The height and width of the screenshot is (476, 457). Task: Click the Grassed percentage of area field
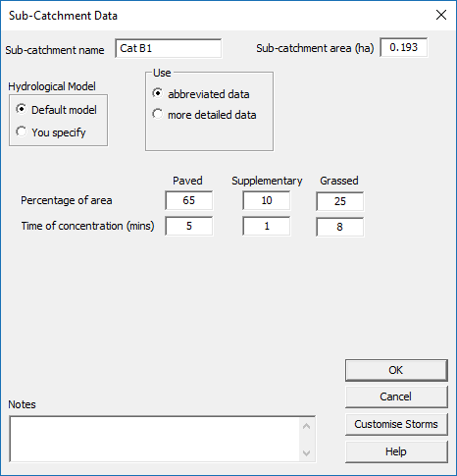tap(340, 201)
